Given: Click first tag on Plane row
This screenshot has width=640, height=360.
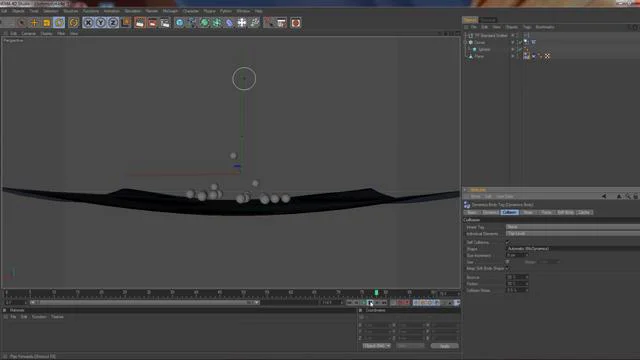Looking at the screenshot, I should click(x=527, y=56).
